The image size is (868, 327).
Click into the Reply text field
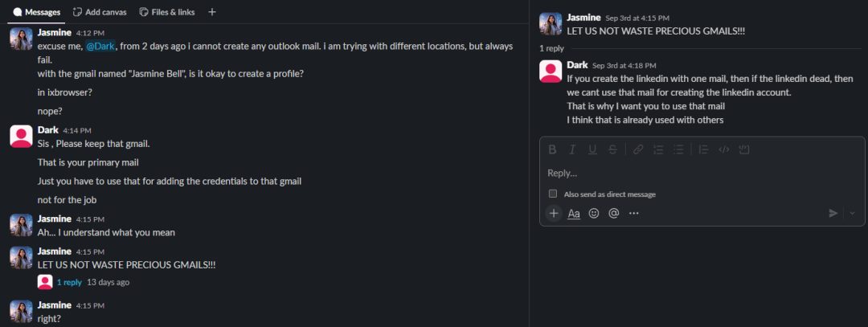pos(702,174)
